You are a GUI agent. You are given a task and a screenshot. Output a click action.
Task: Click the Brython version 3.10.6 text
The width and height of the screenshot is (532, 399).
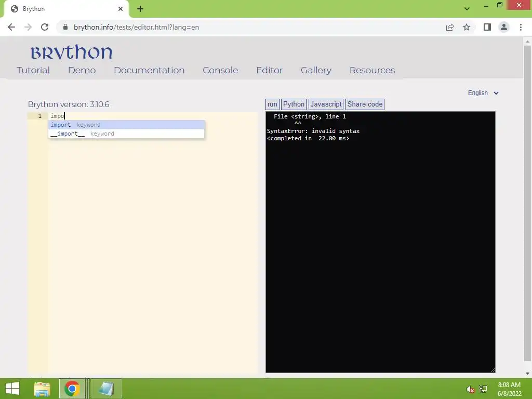point(69,104)
